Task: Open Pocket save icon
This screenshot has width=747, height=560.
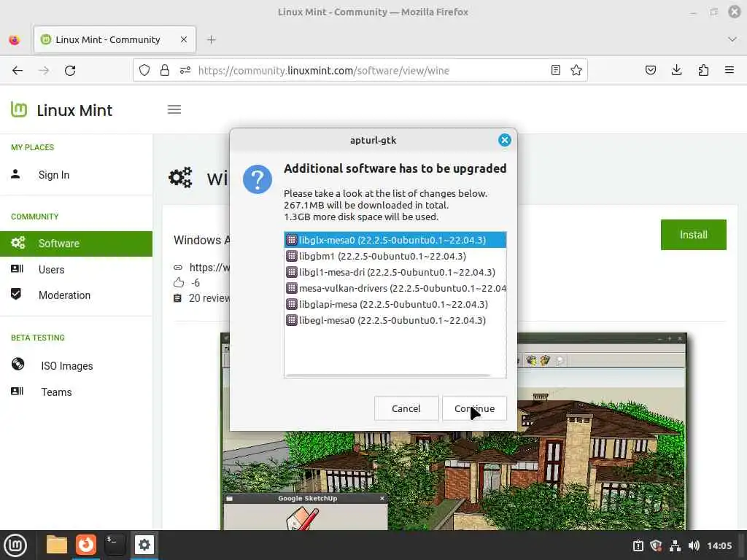Action: 650,71
